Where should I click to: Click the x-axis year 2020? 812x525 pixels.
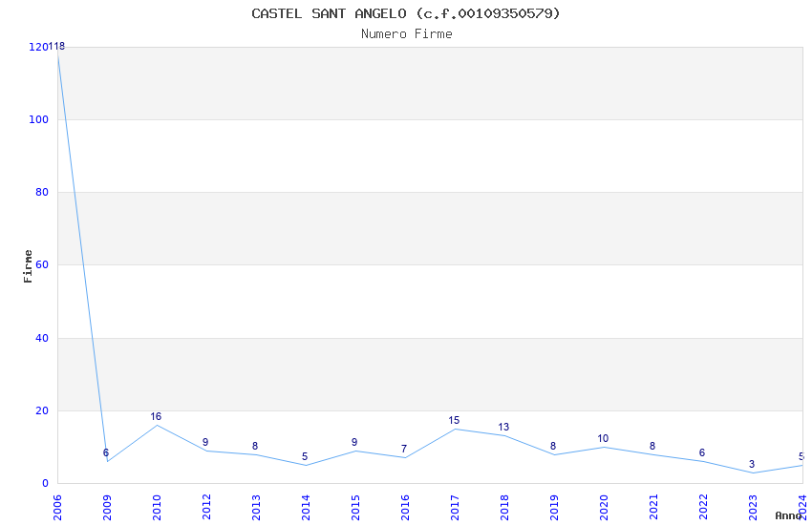click(x=605, y=507)
